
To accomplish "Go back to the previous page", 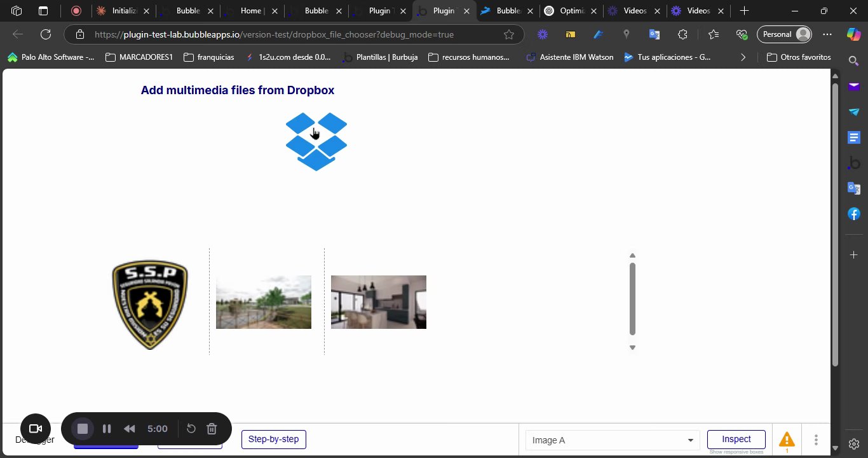I will pyautogui.click(x=18, y=34).
